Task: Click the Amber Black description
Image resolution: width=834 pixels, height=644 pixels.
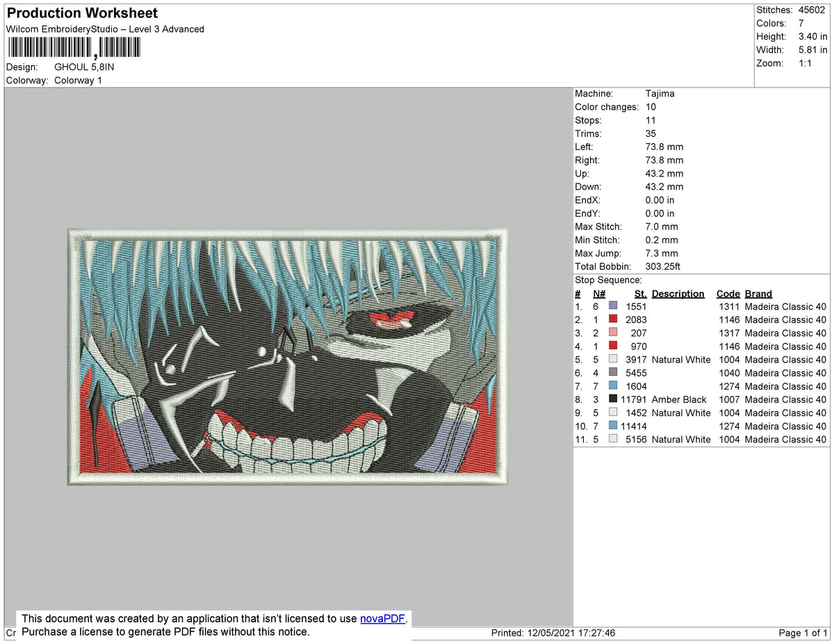Action: (x=679, y=399)
